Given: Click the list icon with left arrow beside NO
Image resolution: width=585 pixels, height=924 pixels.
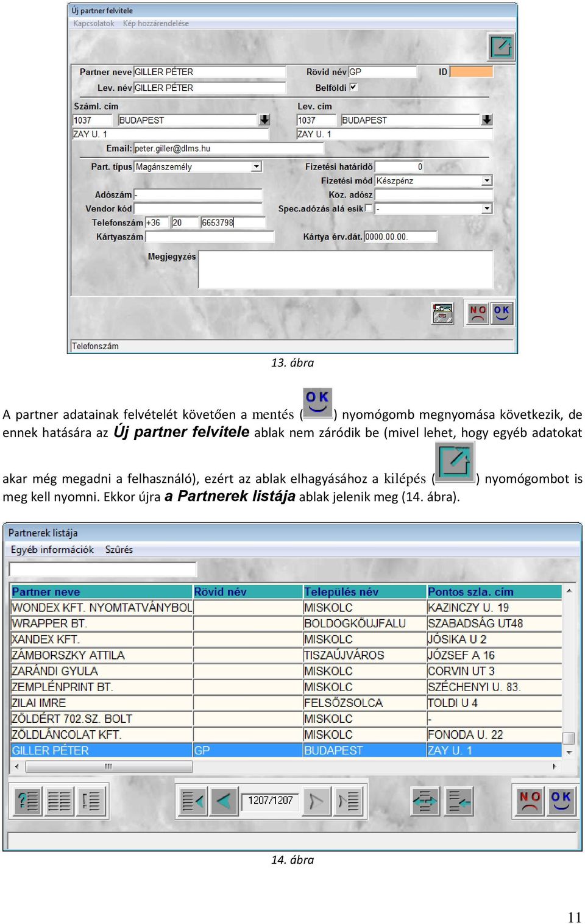Looking at the screenshot, I should [458, 801].
